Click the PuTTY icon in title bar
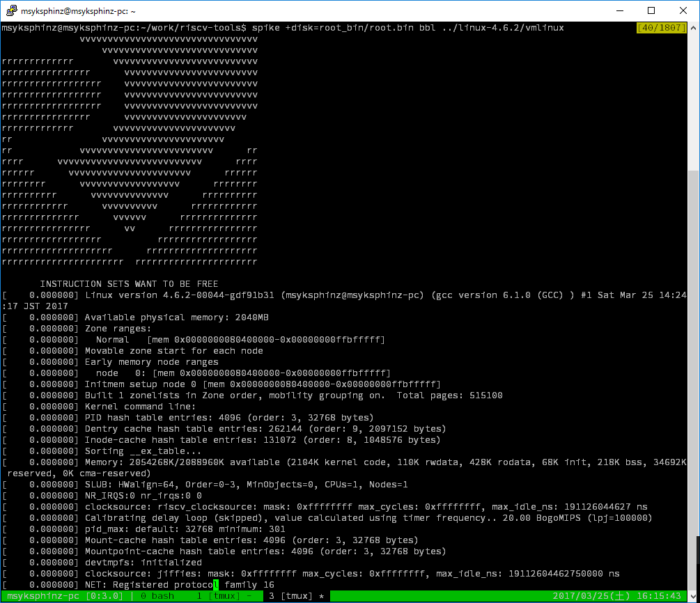700x603 pixels. pos(12,10)
